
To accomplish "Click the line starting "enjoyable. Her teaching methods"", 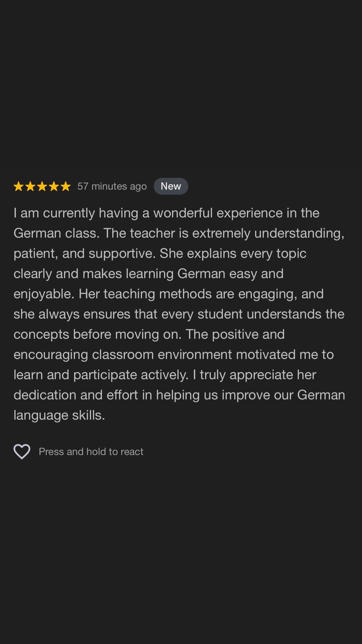I will [x=169, y=294].
